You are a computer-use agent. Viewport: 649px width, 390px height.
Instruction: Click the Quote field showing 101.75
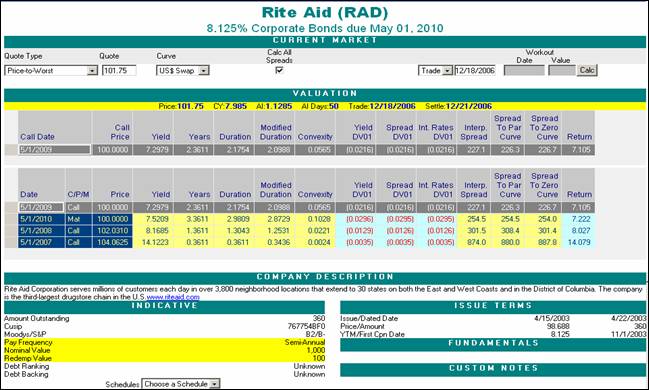(x=119, y=70)
